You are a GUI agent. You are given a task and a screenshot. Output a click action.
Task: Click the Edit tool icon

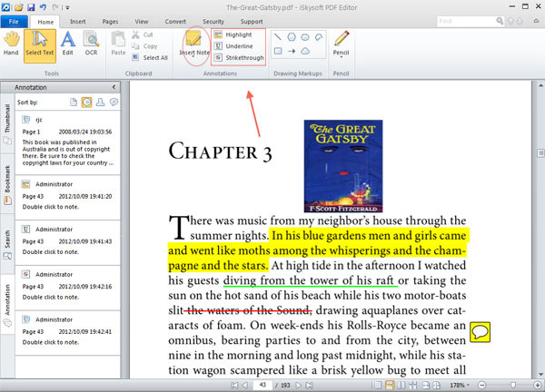(67, 44)
